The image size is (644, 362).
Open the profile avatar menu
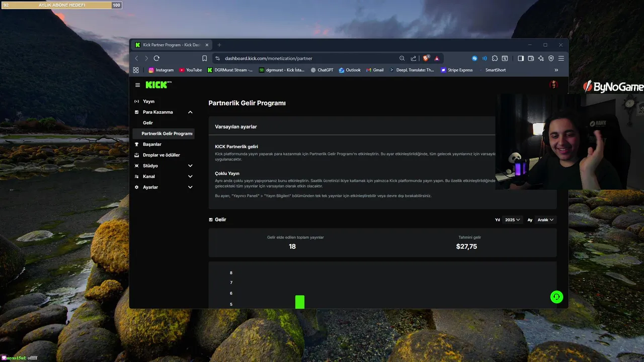[x=553, y=85]
